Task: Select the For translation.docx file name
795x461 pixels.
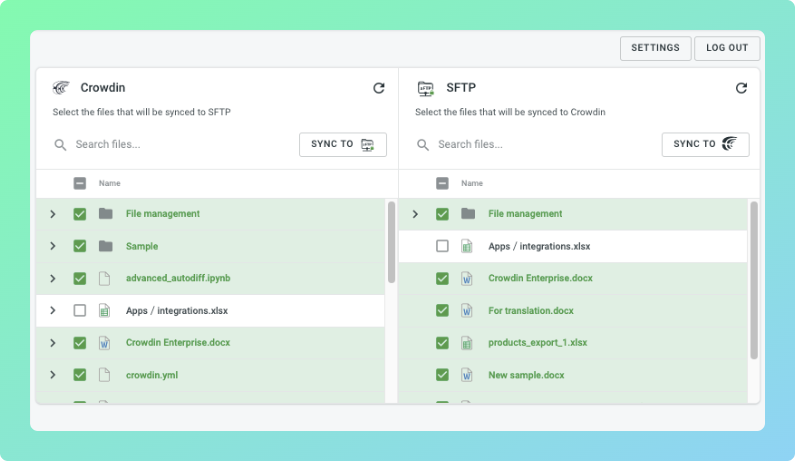Action: click(531, 310)
